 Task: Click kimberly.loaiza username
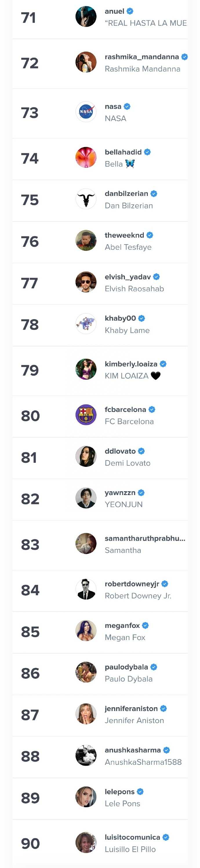(x=131, y=364)
